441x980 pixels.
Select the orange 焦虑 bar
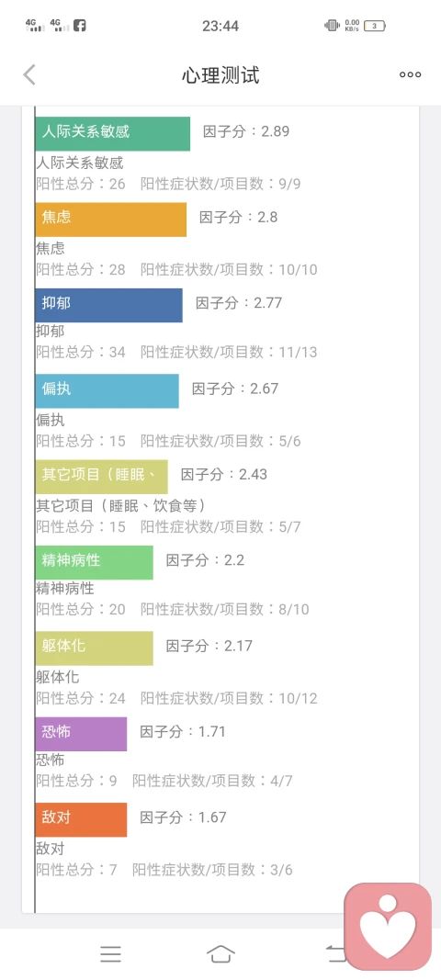coord(111,220)
